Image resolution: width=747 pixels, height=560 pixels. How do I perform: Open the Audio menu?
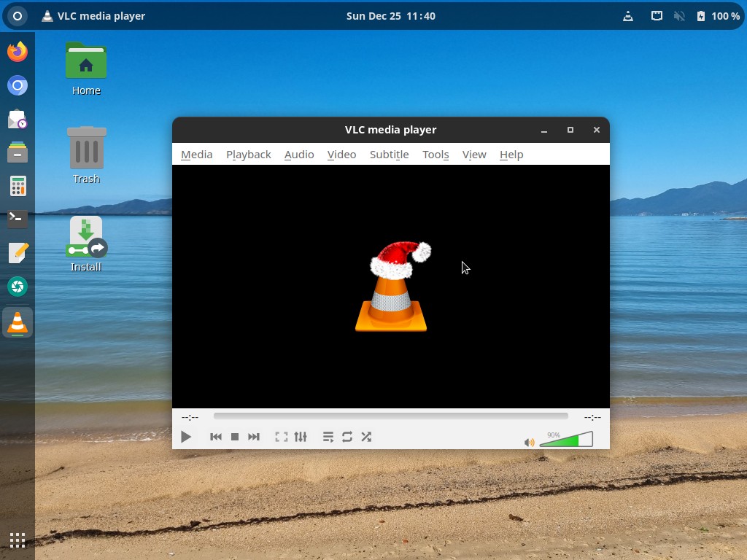pos(299,155)
